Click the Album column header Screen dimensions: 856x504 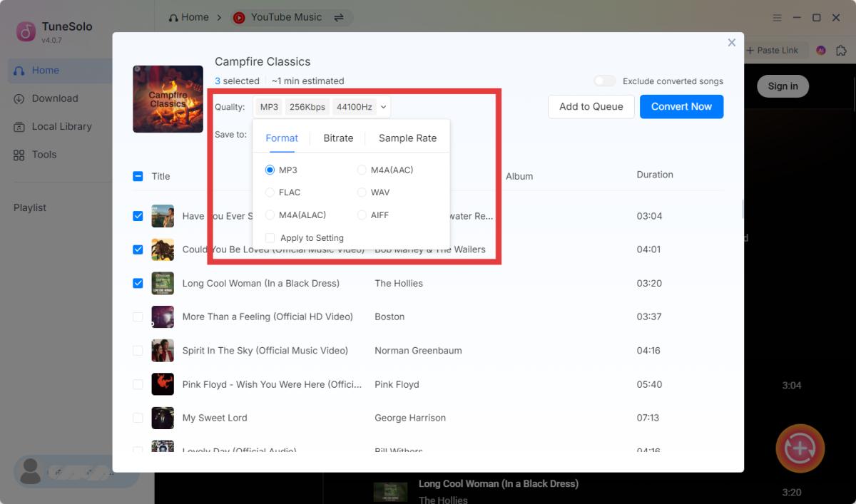tap(519, 176)
